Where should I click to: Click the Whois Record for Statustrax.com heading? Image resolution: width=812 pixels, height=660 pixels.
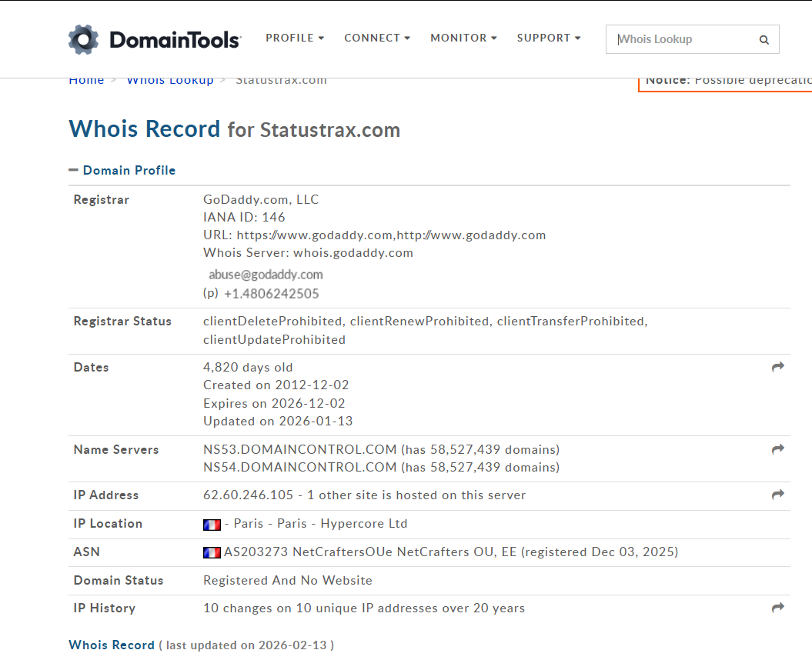pos(235,129)
